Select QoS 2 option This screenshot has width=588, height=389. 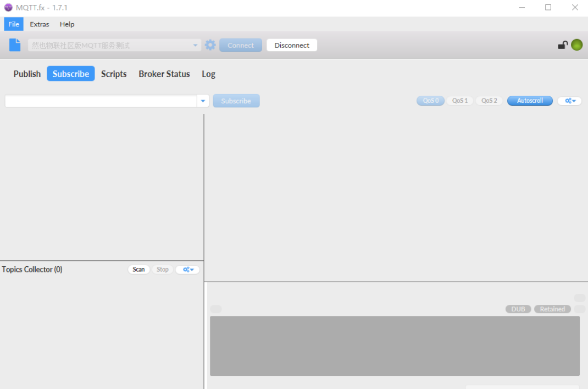click(x=489, y=101)
